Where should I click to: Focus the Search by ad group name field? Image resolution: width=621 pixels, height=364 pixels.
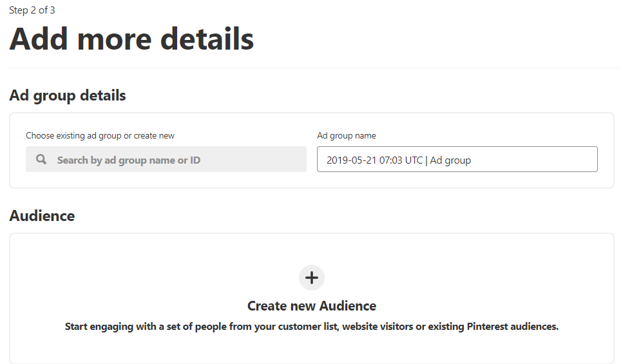[166, 159]
